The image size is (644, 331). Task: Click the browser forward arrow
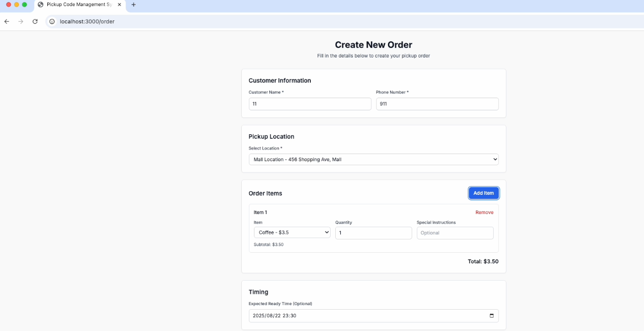tap(21, 21)
